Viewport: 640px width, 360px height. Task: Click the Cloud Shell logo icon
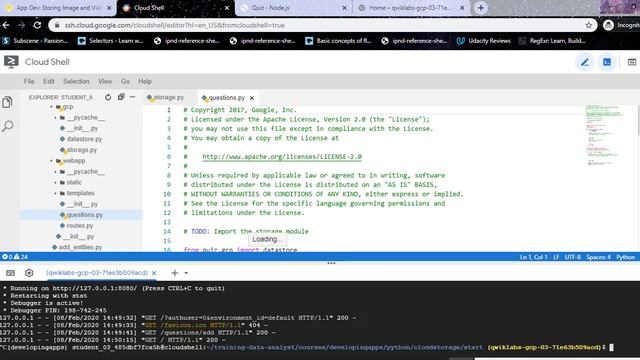pyautogui.click(x=11, y=62)
